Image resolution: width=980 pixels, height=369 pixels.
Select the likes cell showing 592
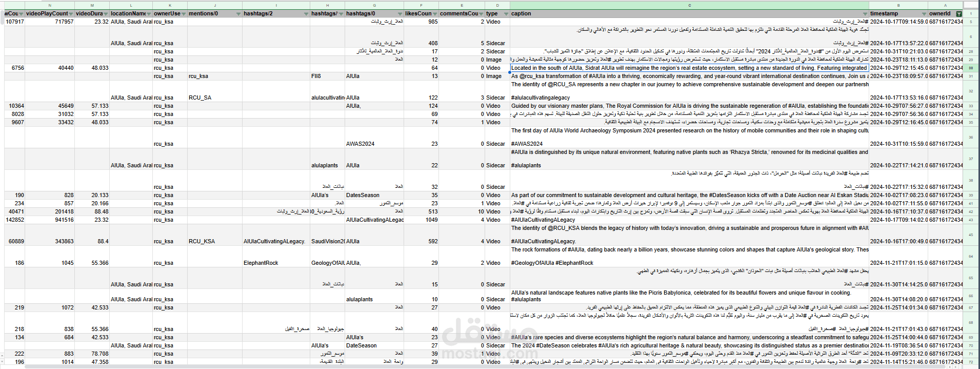421,235
